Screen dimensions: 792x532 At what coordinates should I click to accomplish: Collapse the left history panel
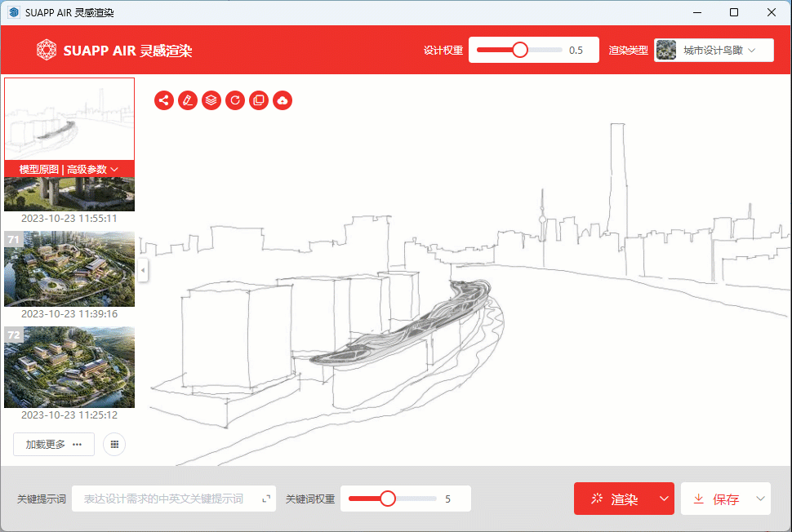click(143, 271)
